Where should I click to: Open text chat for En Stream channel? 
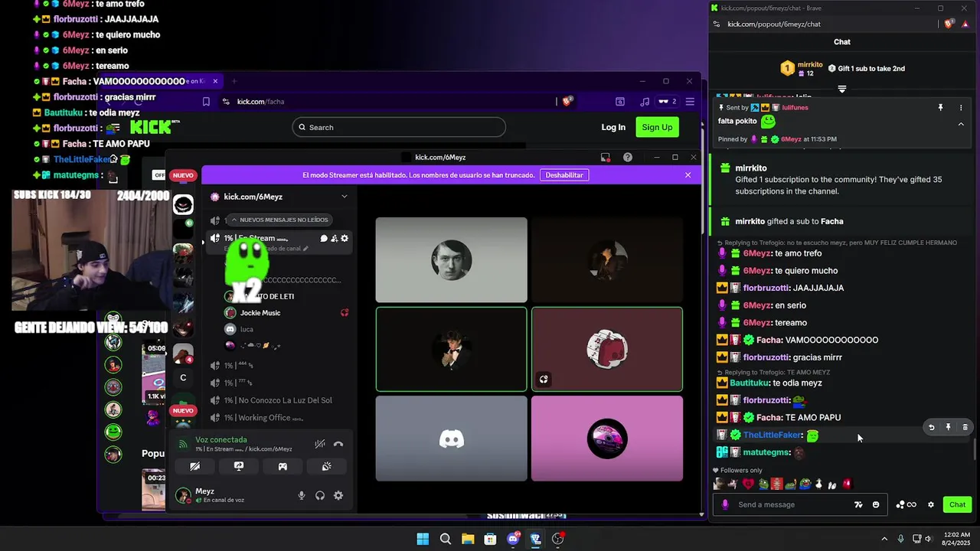(x=324, y=239)
